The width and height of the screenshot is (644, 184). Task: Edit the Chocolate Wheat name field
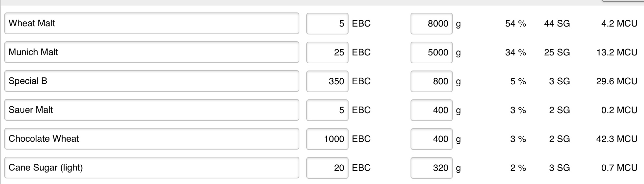pos(151,139)
